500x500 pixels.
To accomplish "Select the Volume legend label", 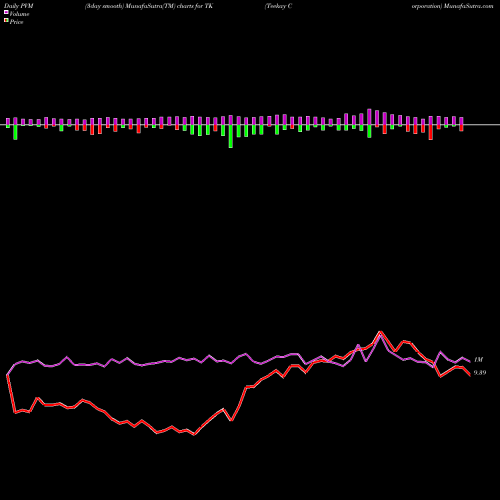I will click(19, 14).
